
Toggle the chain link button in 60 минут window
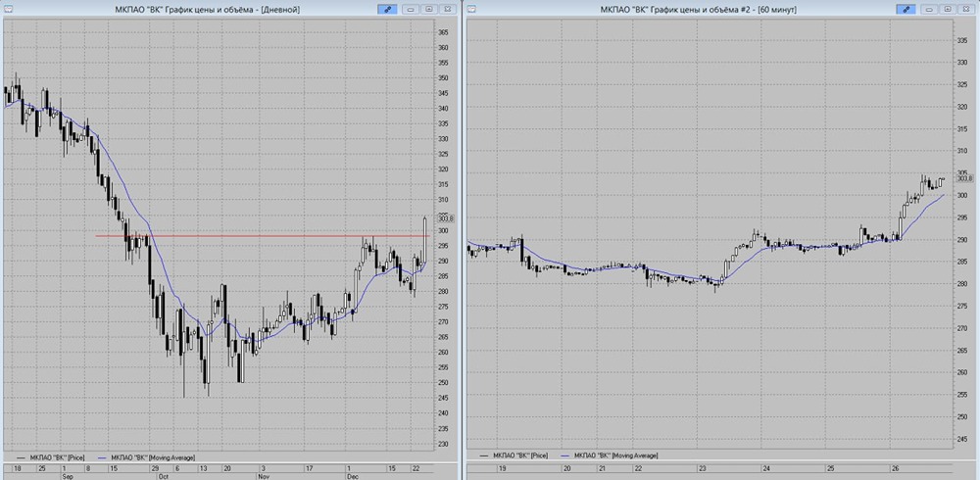coord(906,9)
